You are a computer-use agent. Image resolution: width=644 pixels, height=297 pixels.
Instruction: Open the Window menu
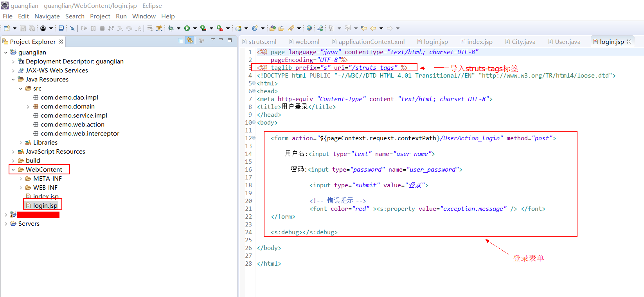point(144,16)
